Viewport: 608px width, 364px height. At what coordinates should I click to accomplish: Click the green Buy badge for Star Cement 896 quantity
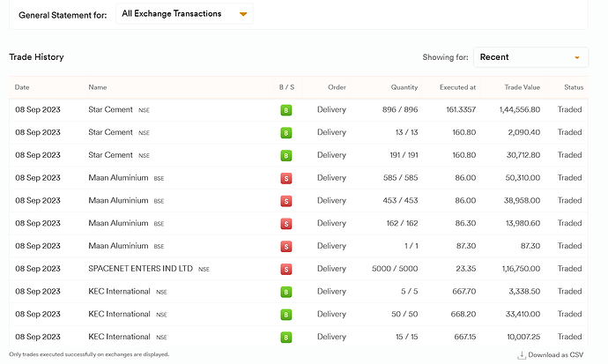pyautogui.click(x=285, y=110)
